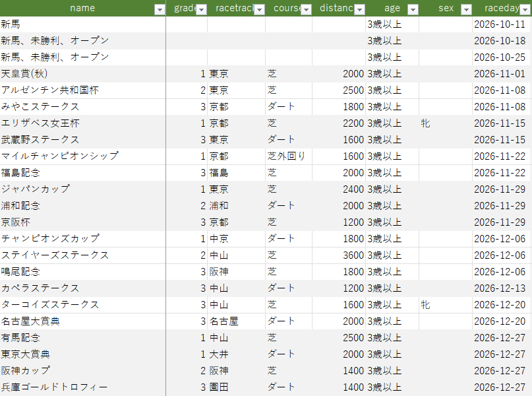Select the cell 福島記念
The image size is (532, 396).
[83, 173]
